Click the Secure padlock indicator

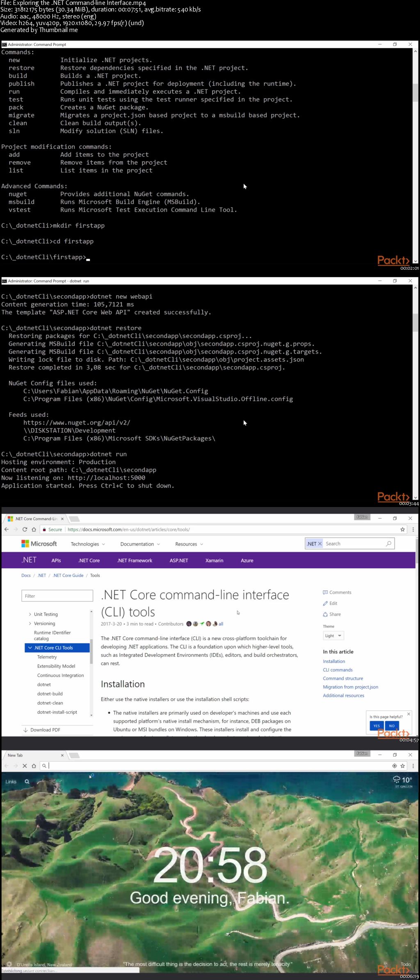coord(52,530)
